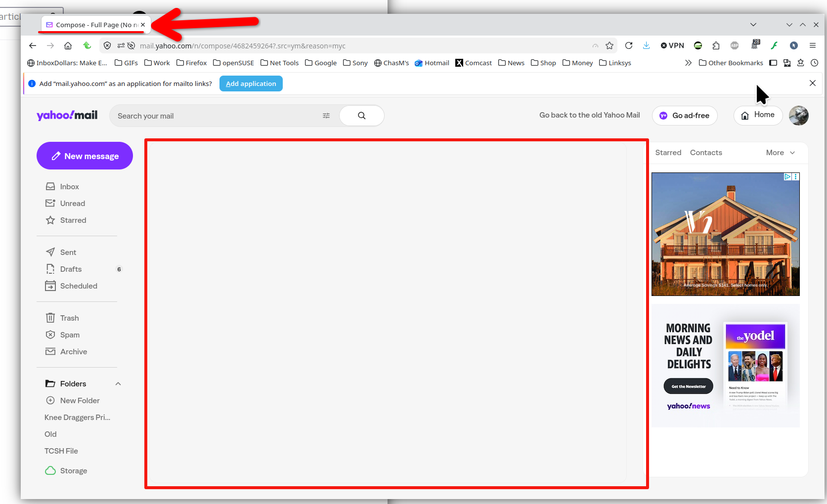Image resolution: width=827 pixels, height=504 pixels.
Task: Open the AdChoices icon on the house ad
Action: coord(788,176)
